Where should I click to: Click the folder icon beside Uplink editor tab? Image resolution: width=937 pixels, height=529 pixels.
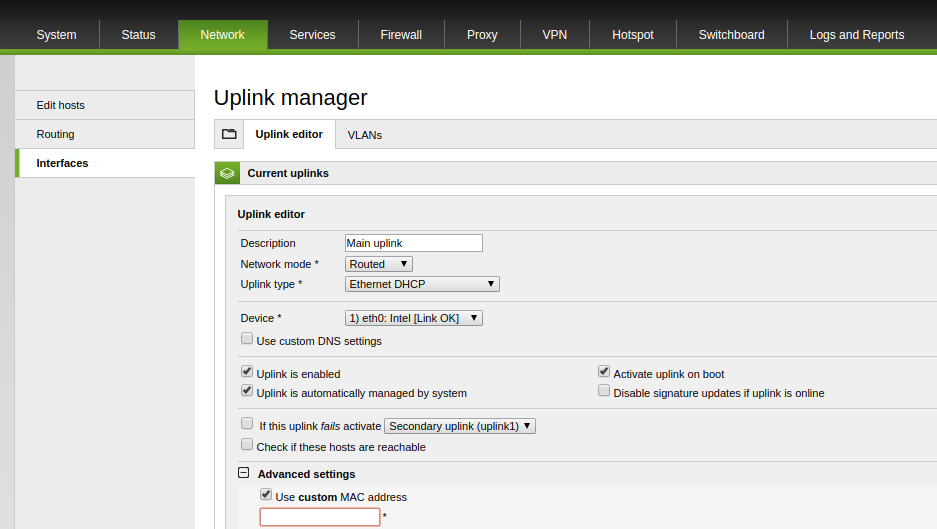coord(229,134)
